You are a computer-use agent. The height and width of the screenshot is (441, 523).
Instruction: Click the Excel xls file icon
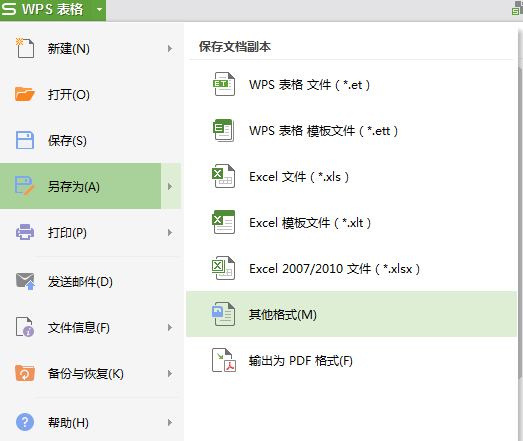pyautogui.click(x=224, y=176)
